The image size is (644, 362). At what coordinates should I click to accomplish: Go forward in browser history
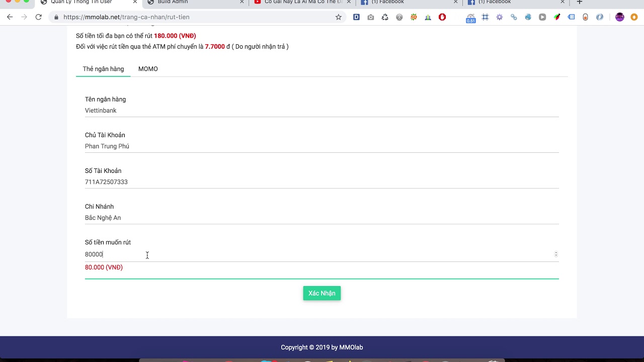(x=24, y=17)
